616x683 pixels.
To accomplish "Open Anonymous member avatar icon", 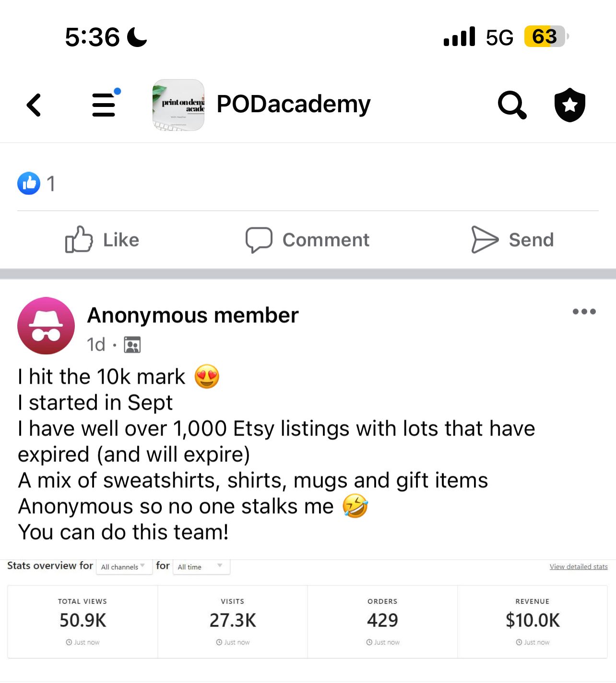I will 46,326.
